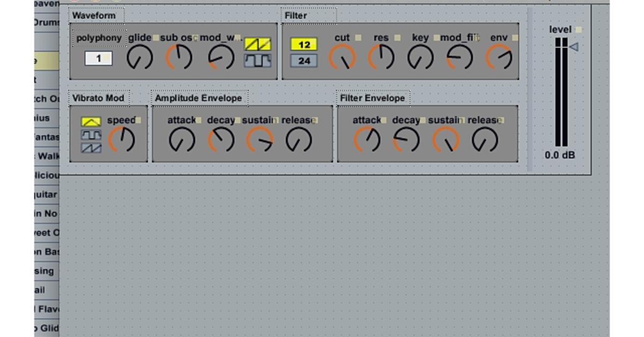Select the Filter Envelope section label
This screenshot has width=644, height=337.
372,98
